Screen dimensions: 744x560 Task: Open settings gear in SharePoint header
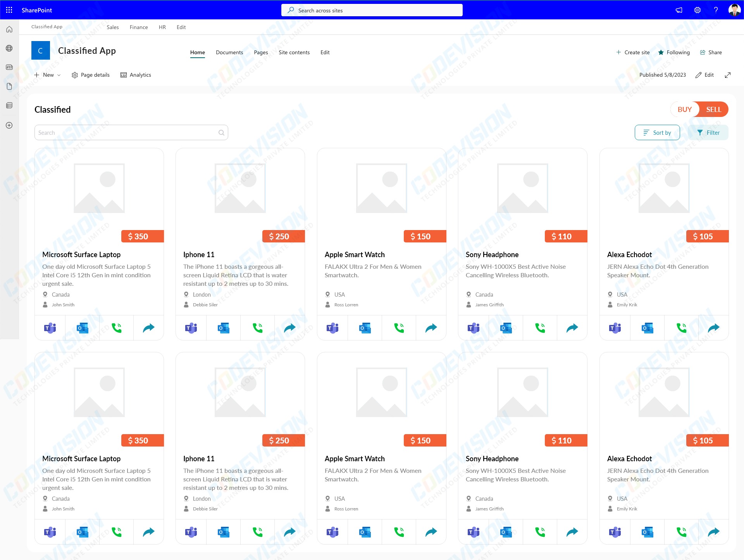[697, 10]
